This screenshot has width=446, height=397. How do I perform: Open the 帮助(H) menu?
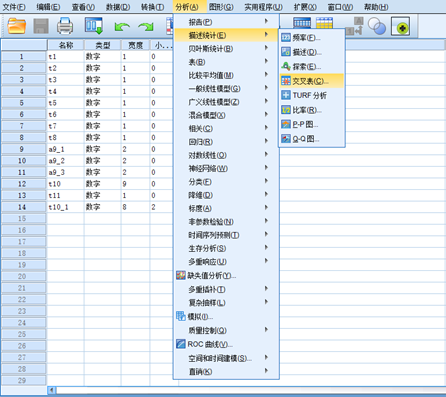point(376,7)
